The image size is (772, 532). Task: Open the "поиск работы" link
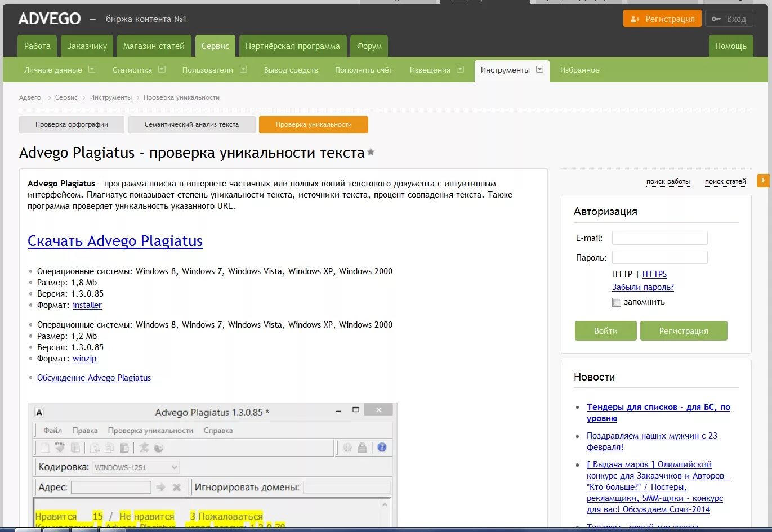click(668, 181)
